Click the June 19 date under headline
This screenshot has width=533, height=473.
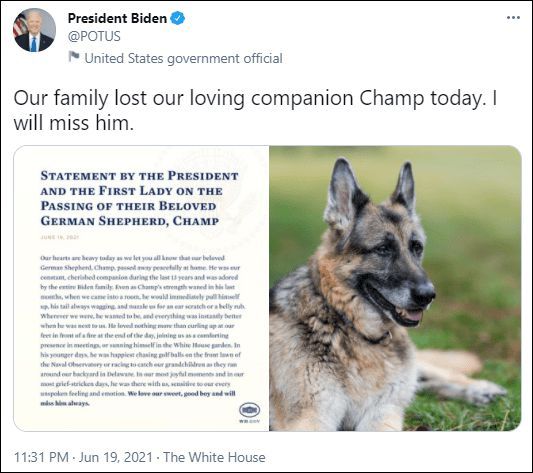coord(59,237)
